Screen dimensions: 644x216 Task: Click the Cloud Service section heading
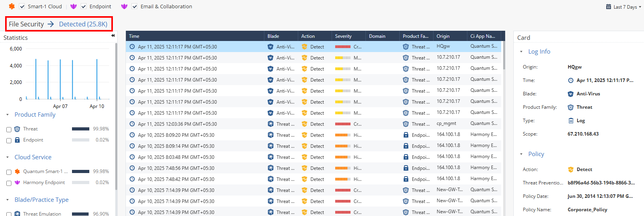pos(33,157)
